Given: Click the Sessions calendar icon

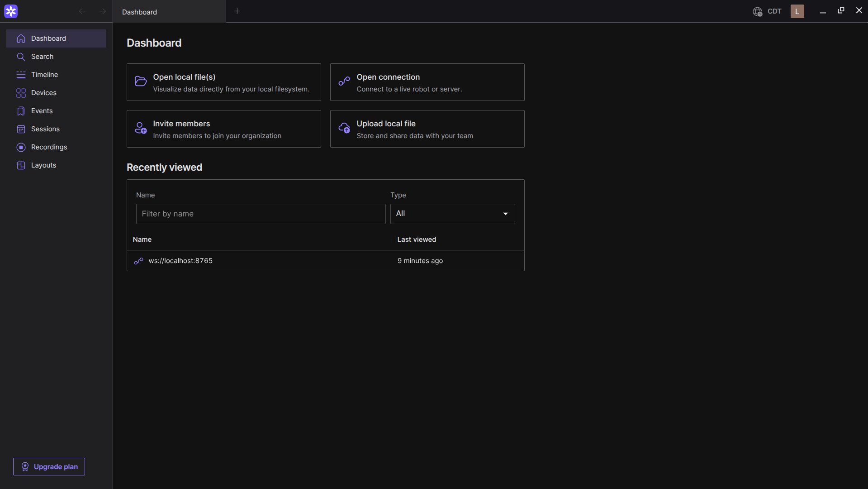Looking at the screenshot, I should click(21, 129).
